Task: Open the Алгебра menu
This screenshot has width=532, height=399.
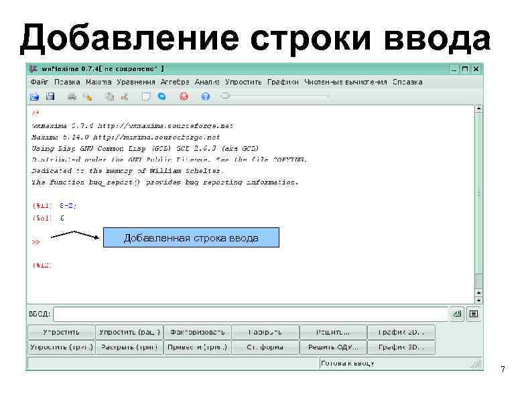Action: click(175, 82)
